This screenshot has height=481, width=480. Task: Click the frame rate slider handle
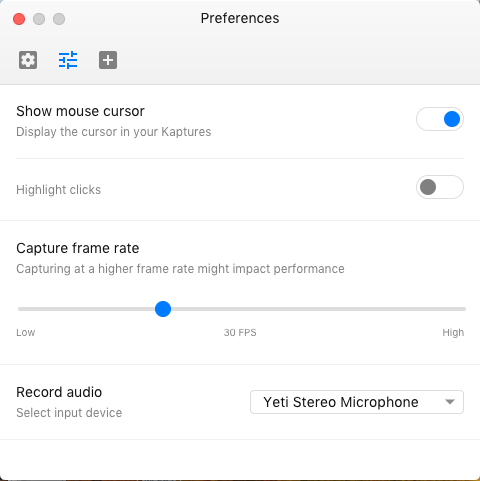click(163, 309)
